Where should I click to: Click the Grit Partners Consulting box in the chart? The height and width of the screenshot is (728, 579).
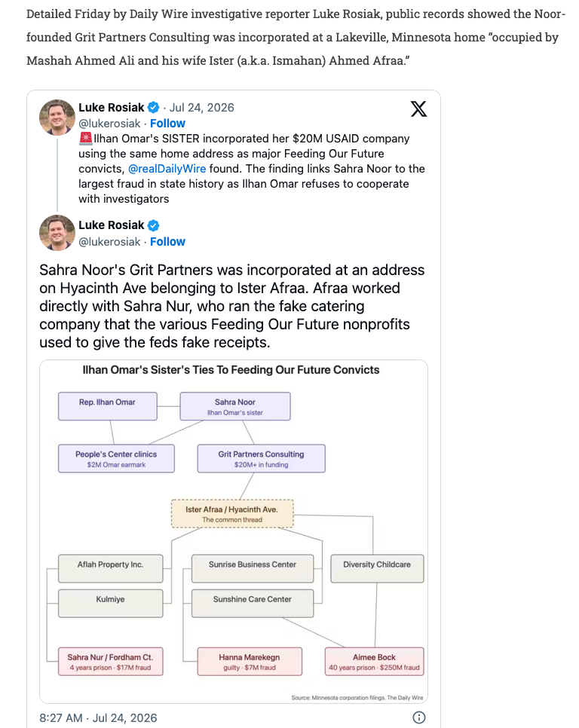point(261,458)
